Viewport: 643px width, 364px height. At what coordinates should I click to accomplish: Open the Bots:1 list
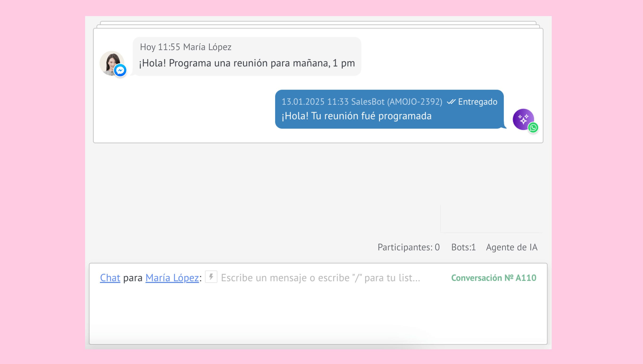click(463, 247)
